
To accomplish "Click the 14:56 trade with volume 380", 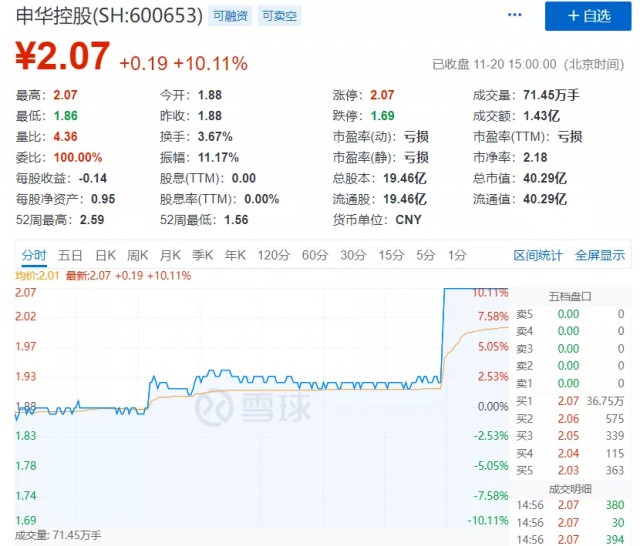I will [x=570, y=505].
